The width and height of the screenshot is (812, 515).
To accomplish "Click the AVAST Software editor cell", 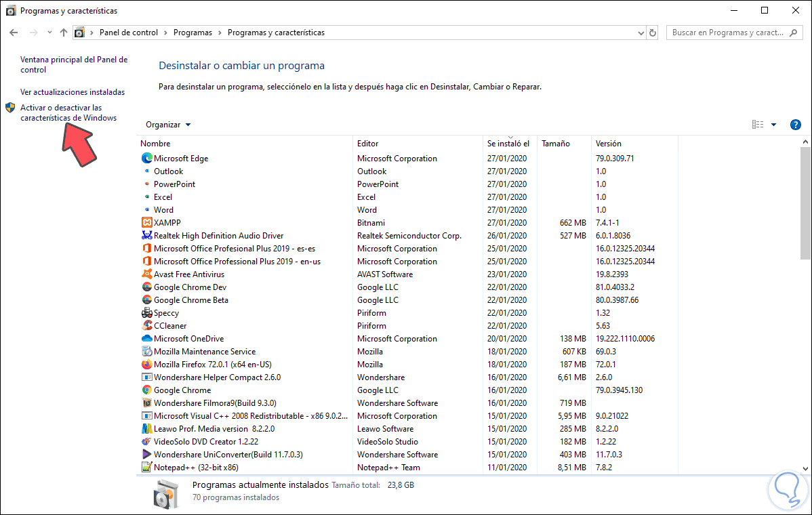I will pyautogui.click(x=385, y=274).
